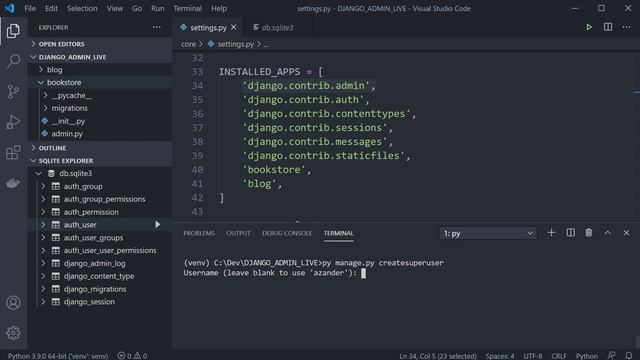Create a new terminal with plus icon

click(551, 233)
